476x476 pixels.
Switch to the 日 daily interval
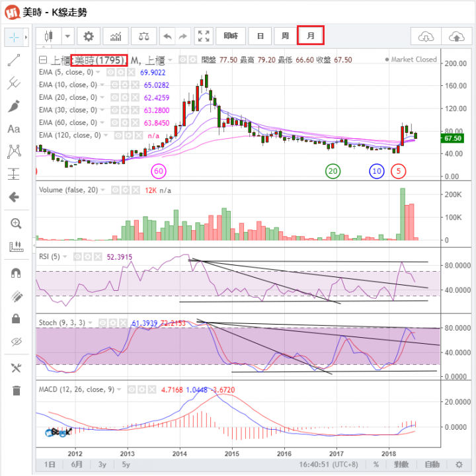click(x=260, y=36)
